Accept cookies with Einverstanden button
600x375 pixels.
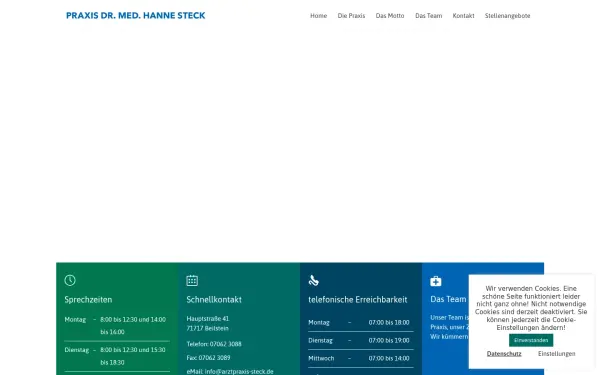[x=531, y=340]
